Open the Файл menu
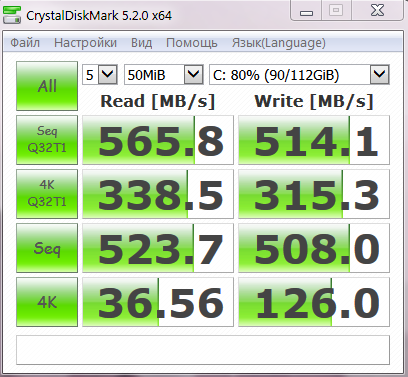Viewport: 408px width, 377px height. pyautogui.click(x=25, y=43)
